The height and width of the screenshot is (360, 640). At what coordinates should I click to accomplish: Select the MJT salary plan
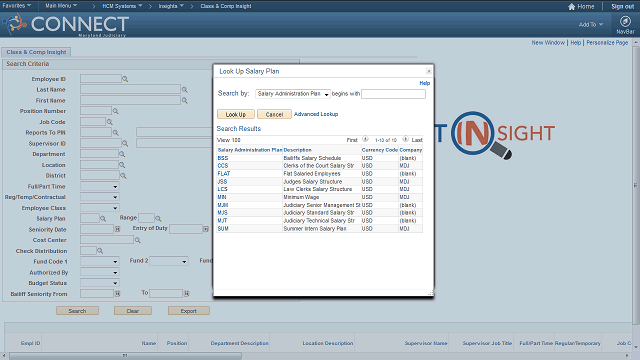click(x=222, y=221)
